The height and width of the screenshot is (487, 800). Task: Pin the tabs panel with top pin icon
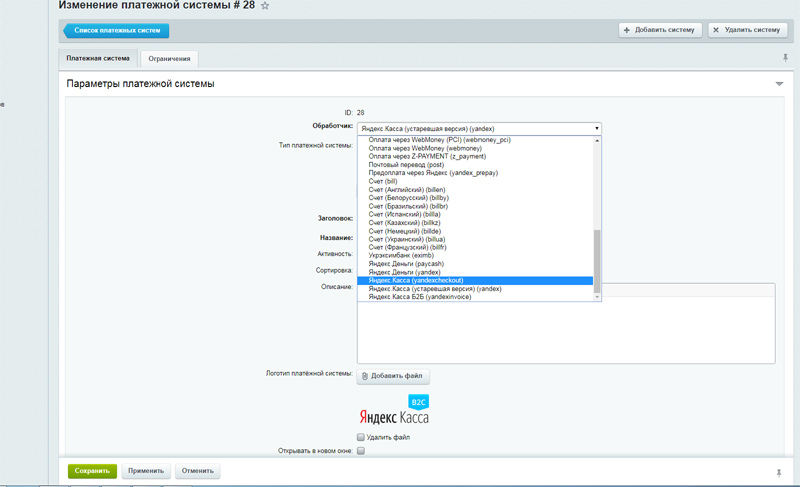(x=785, y=58)
